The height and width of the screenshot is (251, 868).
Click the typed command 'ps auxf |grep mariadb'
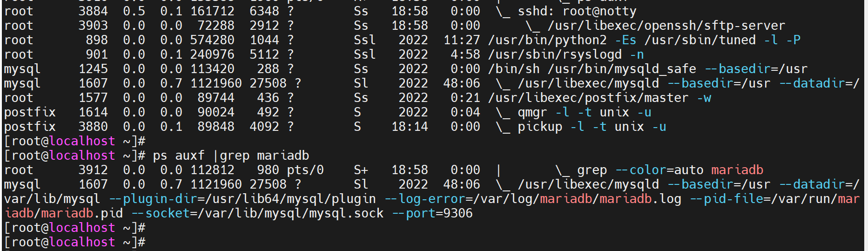[231, 156]
